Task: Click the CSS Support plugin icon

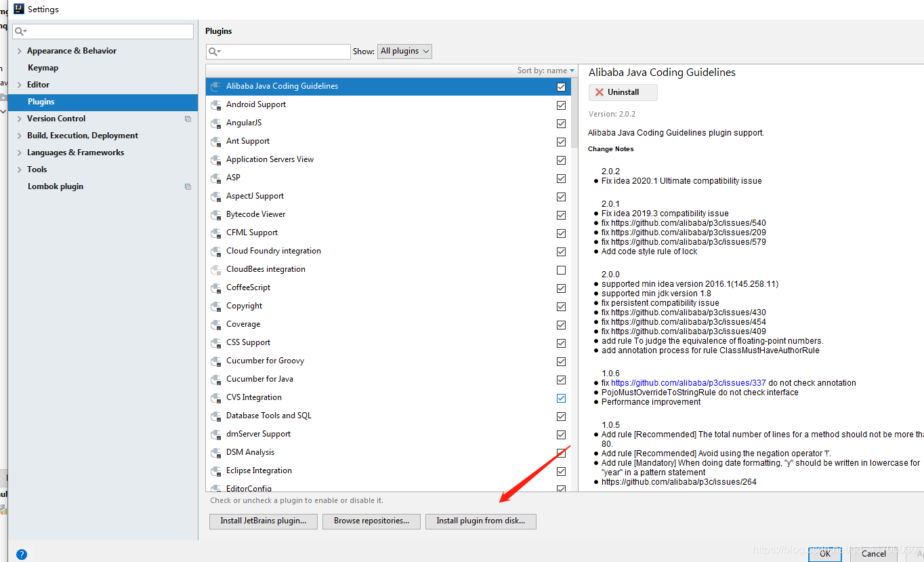Action: click(216, 343)
